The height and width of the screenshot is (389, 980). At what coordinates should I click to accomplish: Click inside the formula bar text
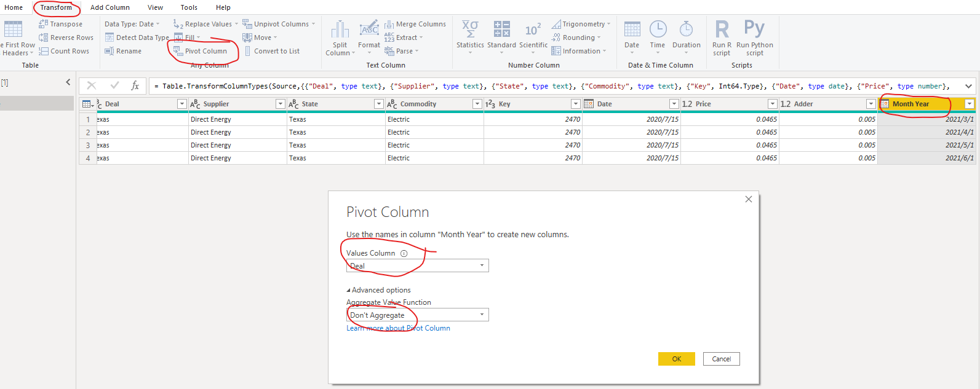tap(552, 86)
